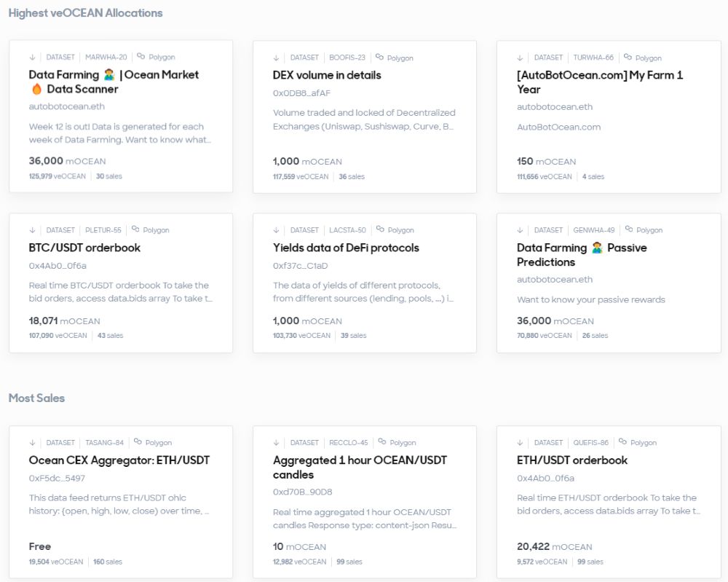Click Polygon chain icon on GENWHA-49 card

(628, 229)
